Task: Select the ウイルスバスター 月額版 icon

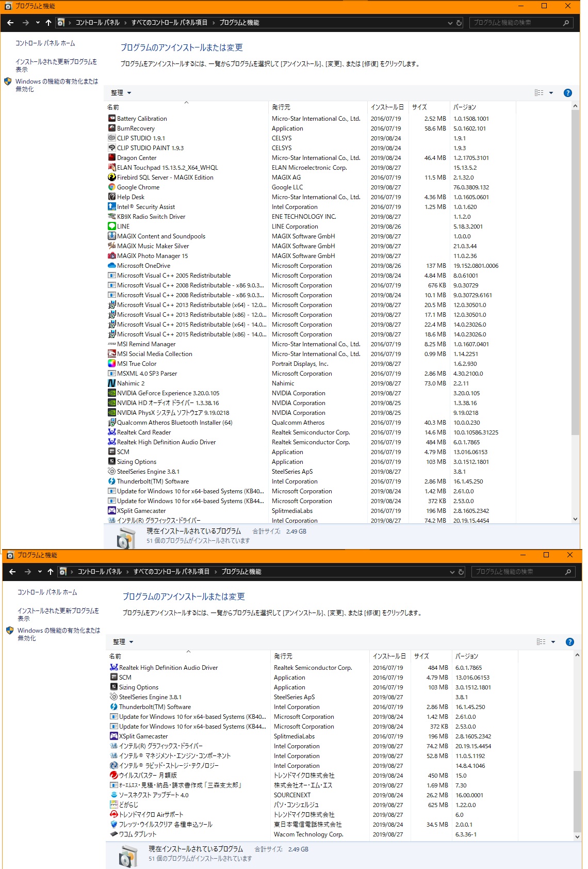Action: coord(113,776)
